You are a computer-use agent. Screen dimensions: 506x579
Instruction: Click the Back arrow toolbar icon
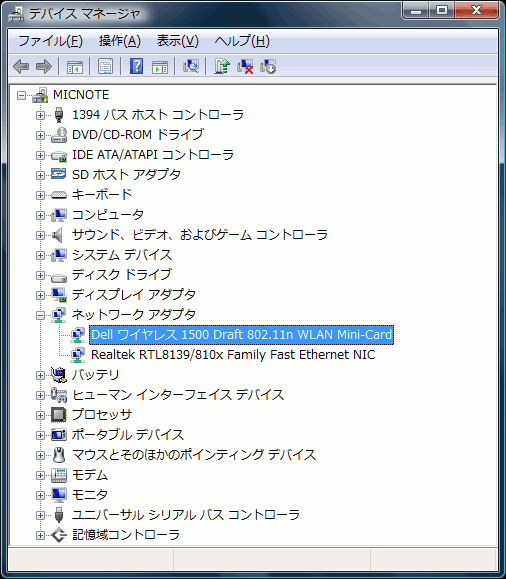(21, 66)
